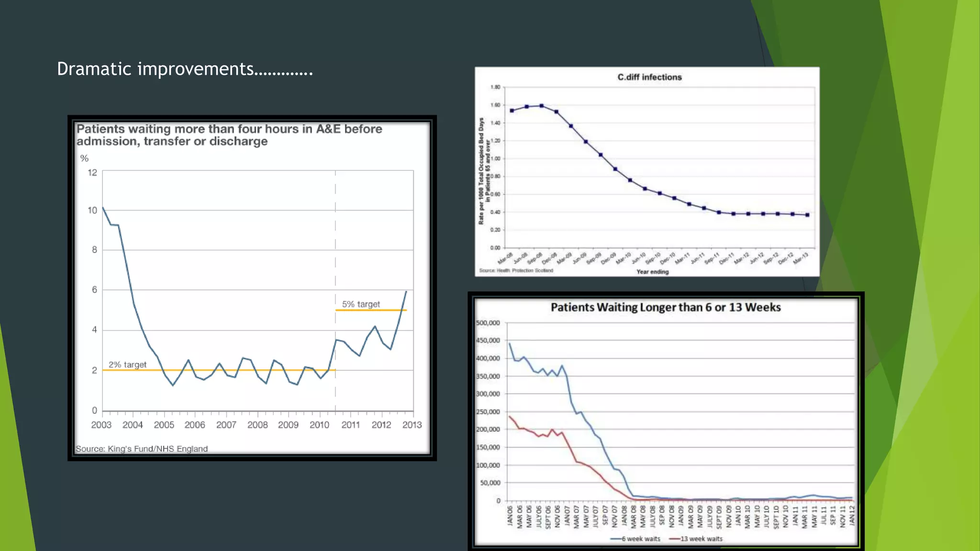The width and height of the screenshot is (980, 551).
Task: Click the "Patients Waiting Longer than 6 or 13 Weeks" title
Action: (665, 307)
